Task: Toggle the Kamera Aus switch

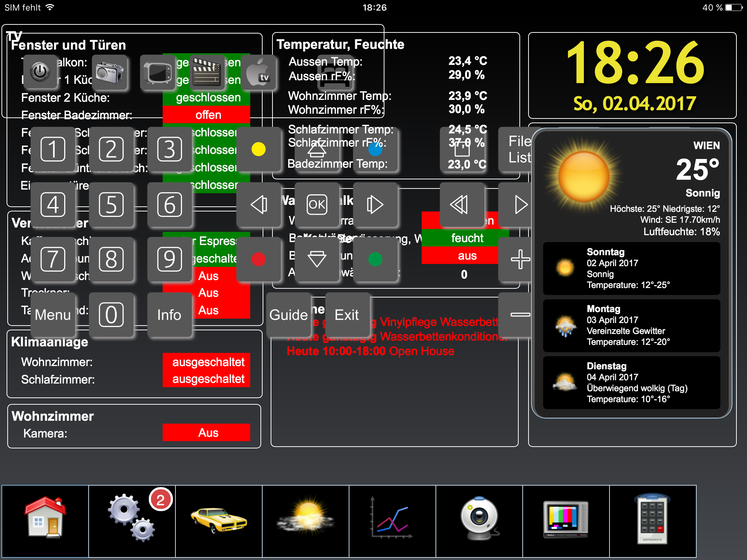Action: pos(206,432)
